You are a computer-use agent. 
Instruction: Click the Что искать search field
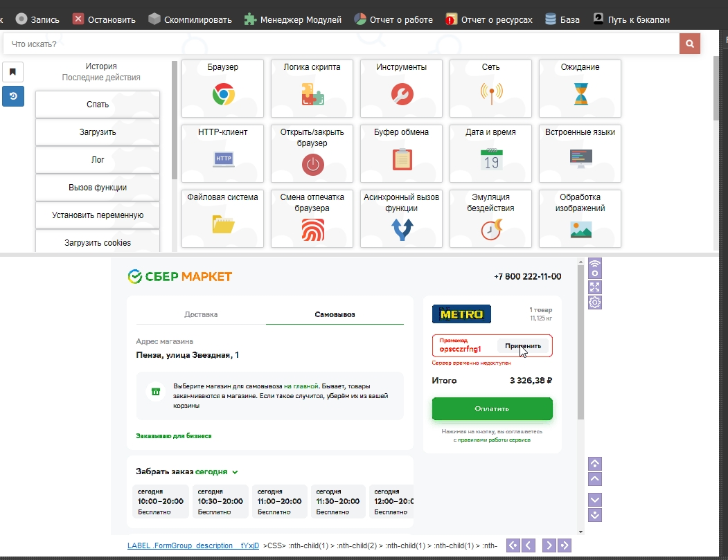click(341, 44)
